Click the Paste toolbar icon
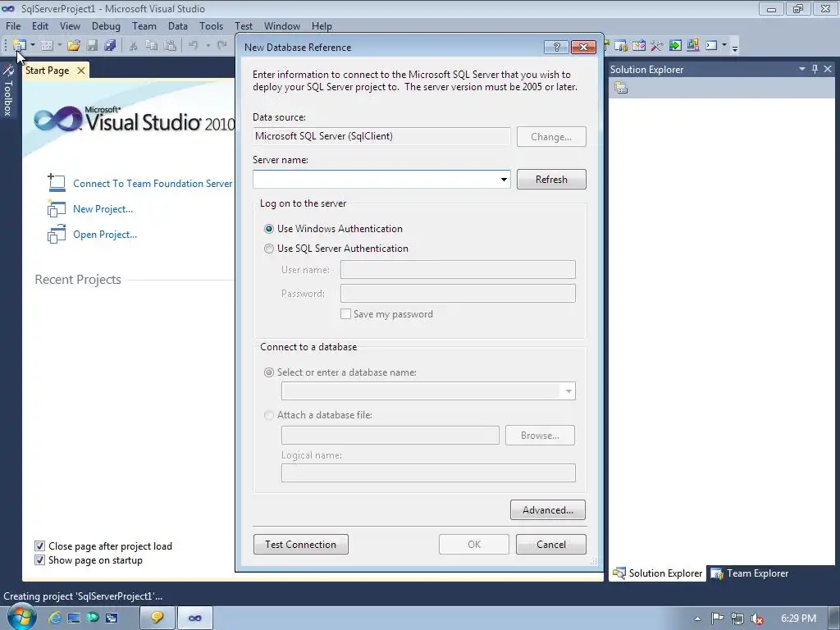The image size is (840, 630). point(170,46)
